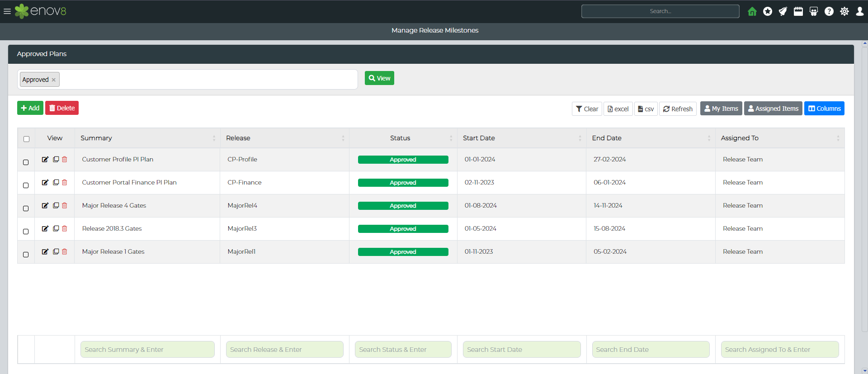Refresh the milestones table

(678, 109)
